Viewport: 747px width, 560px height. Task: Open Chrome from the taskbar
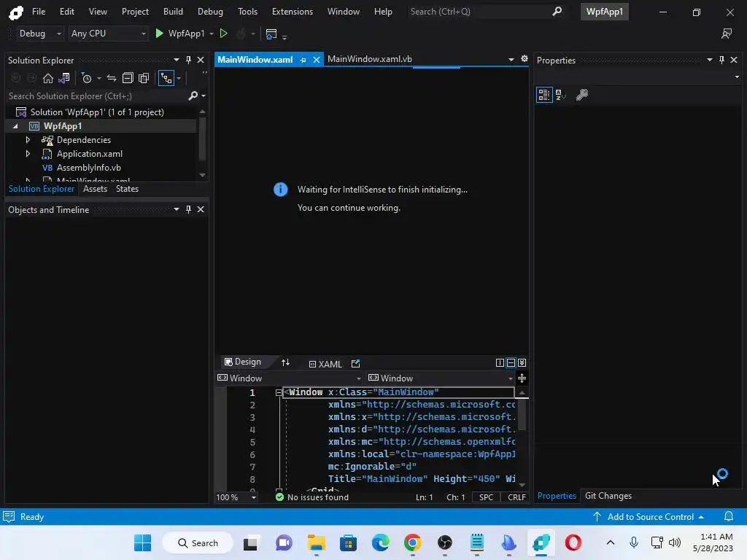(413, 542)
